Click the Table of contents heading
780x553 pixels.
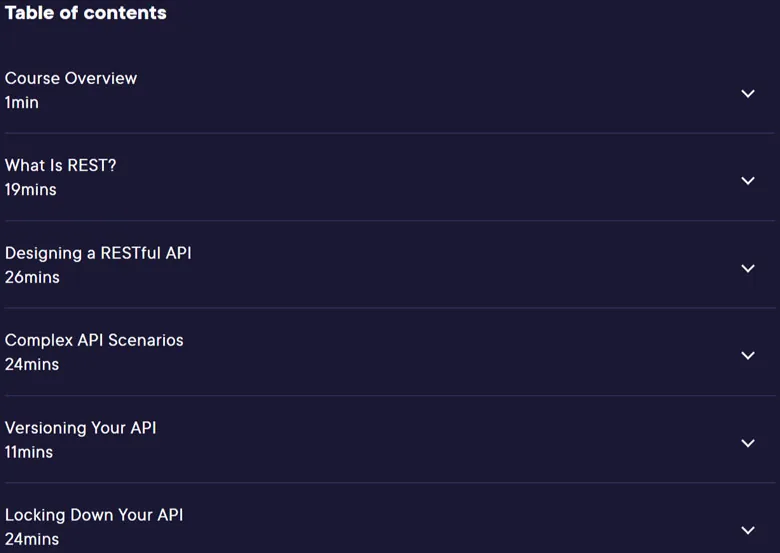pyautogui.click(x=86, y=13)
